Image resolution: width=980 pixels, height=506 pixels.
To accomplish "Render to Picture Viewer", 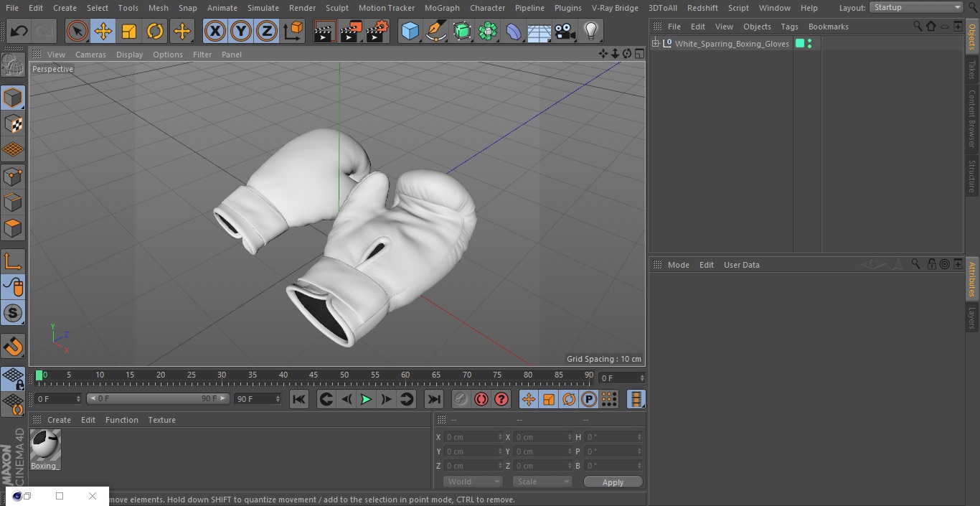I will [x=351, y=31].
